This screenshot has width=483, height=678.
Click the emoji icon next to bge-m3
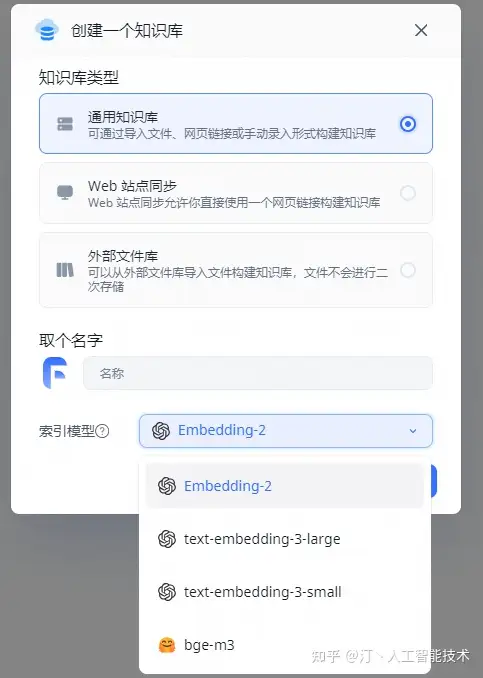[x=167, y=645]
